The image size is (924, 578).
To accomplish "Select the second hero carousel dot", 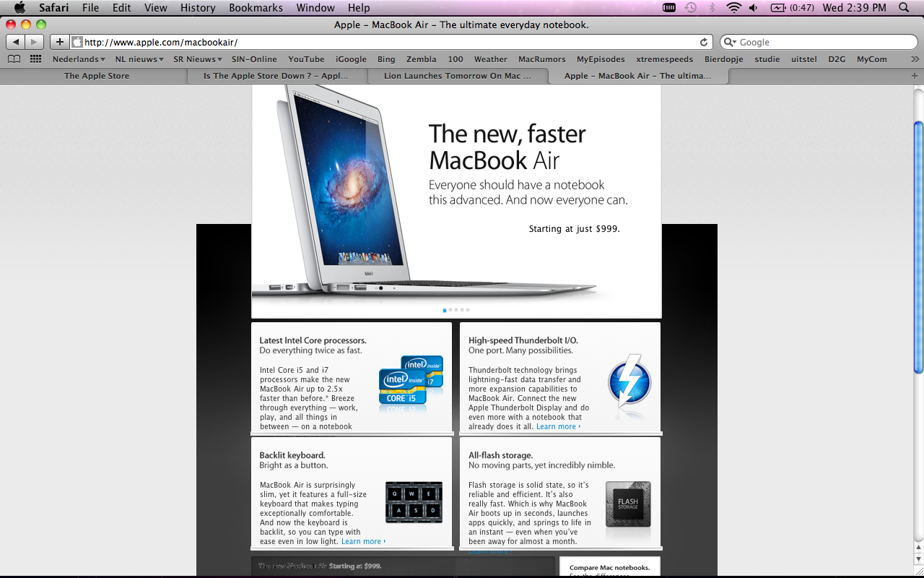I will point(450,310).
